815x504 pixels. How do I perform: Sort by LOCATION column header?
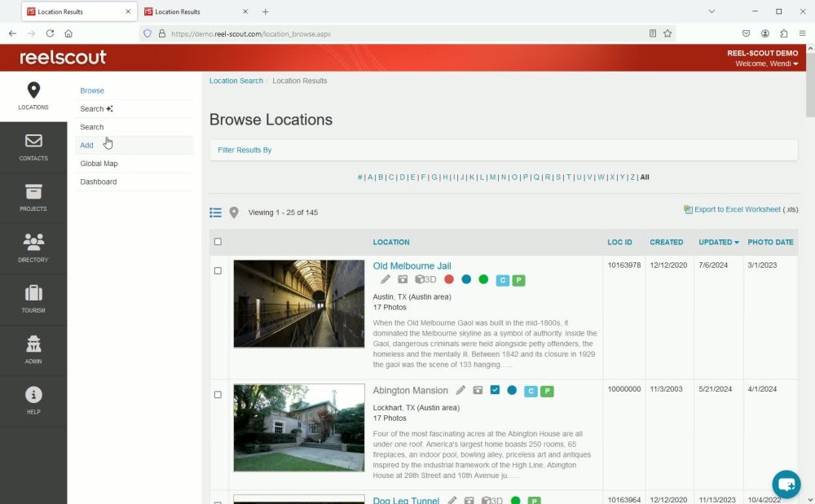coord(391,242)
